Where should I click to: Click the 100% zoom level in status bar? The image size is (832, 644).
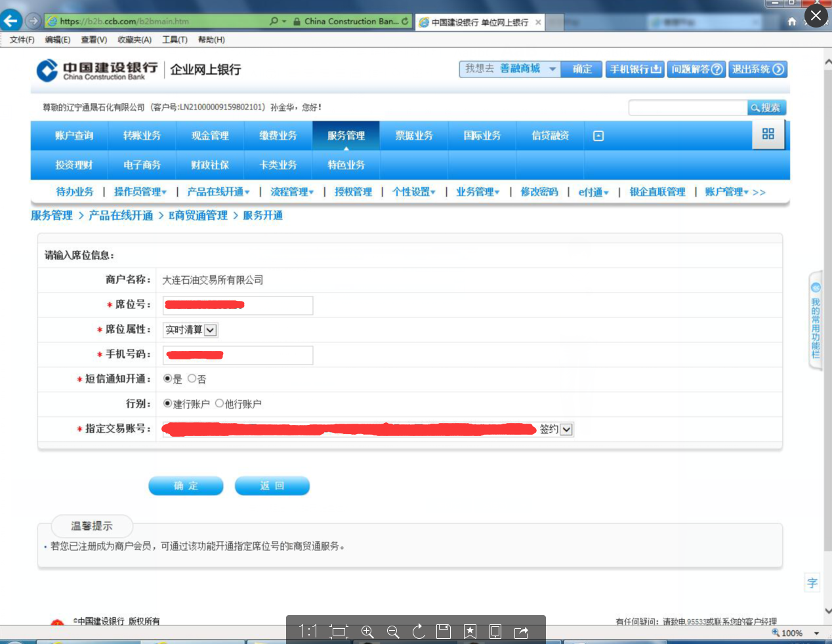(792, 633)
